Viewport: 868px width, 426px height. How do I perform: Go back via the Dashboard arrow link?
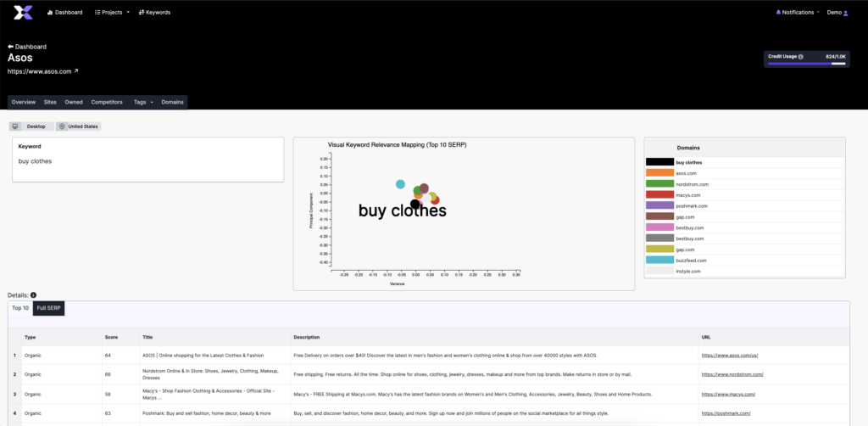(x=27, y=47)
